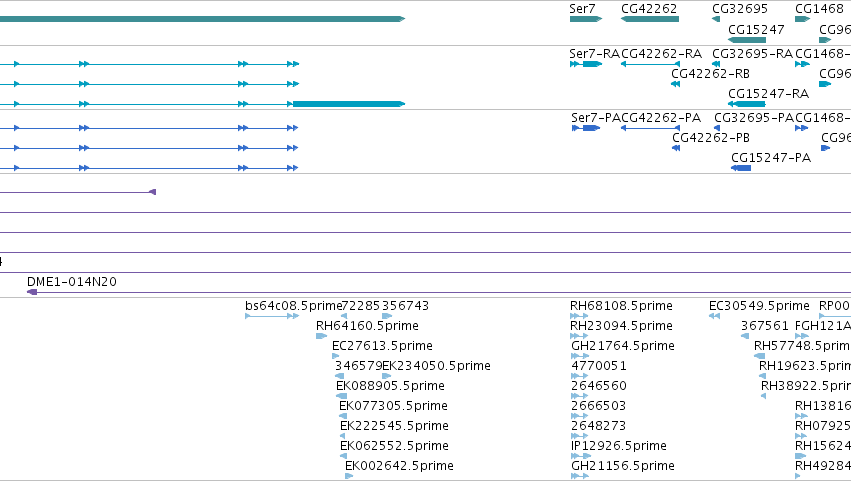Select the CG15247-PA blue protein bar

[x=741, y=168]
